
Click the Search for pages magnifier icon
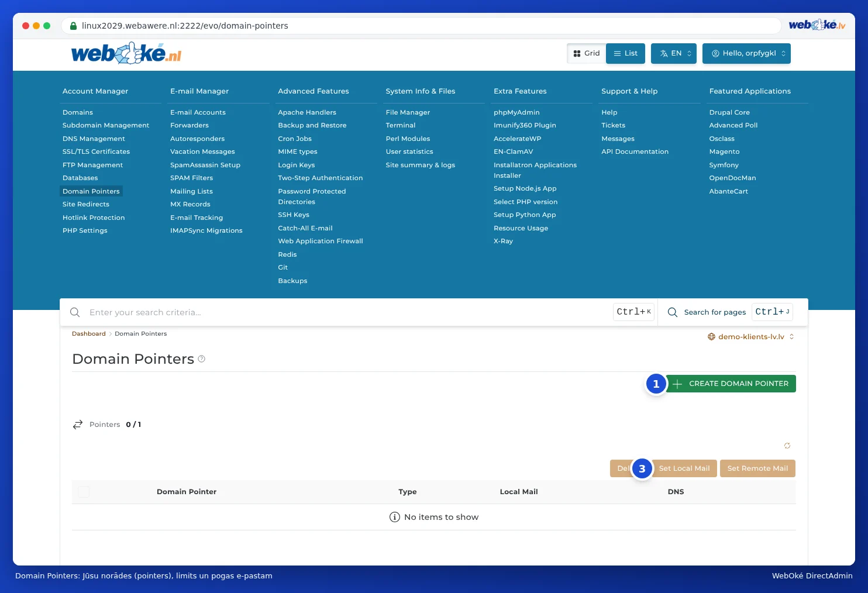(x=673, y=312)
